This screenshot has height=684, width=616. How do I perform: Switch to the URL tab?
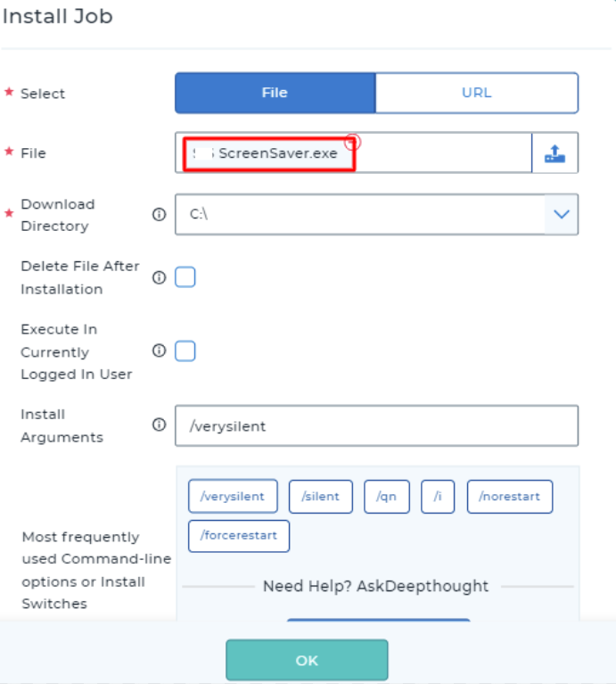point(476,93)
